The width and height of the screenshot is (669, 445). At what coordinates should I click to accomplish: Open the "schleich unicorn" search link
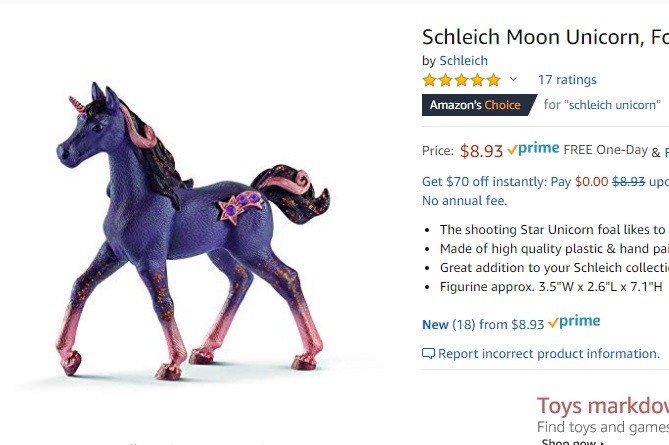click(612, 105)
